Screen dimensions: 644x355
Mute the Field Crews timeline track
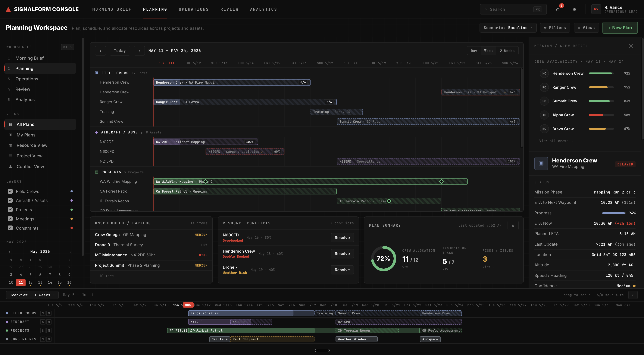[x=49, y=313]
